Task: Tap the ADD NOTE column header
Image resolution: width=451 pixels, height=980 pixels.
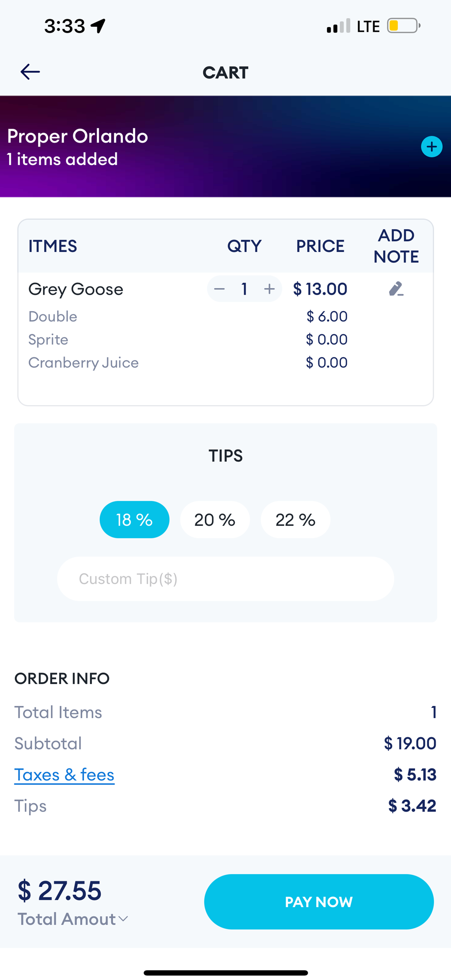Action: pyautogui.click(x=396, y=246)
